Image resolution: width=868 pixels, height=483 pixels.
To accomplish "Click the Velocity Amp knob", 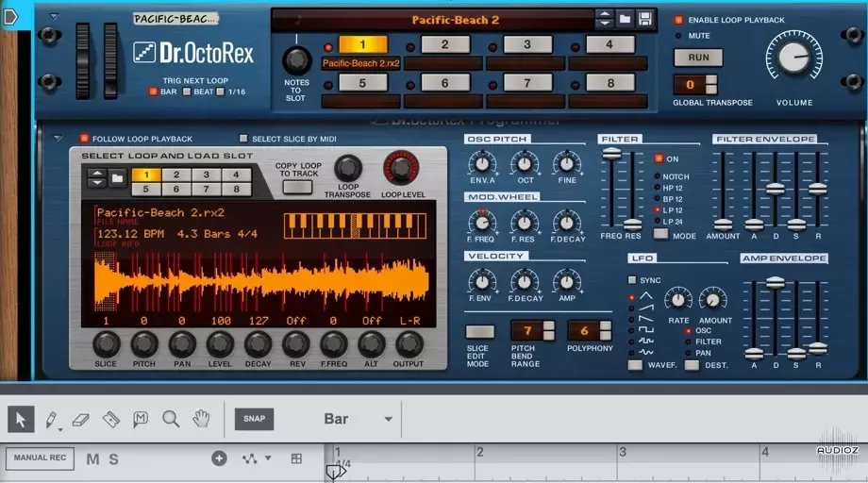I will click(567, 282).
